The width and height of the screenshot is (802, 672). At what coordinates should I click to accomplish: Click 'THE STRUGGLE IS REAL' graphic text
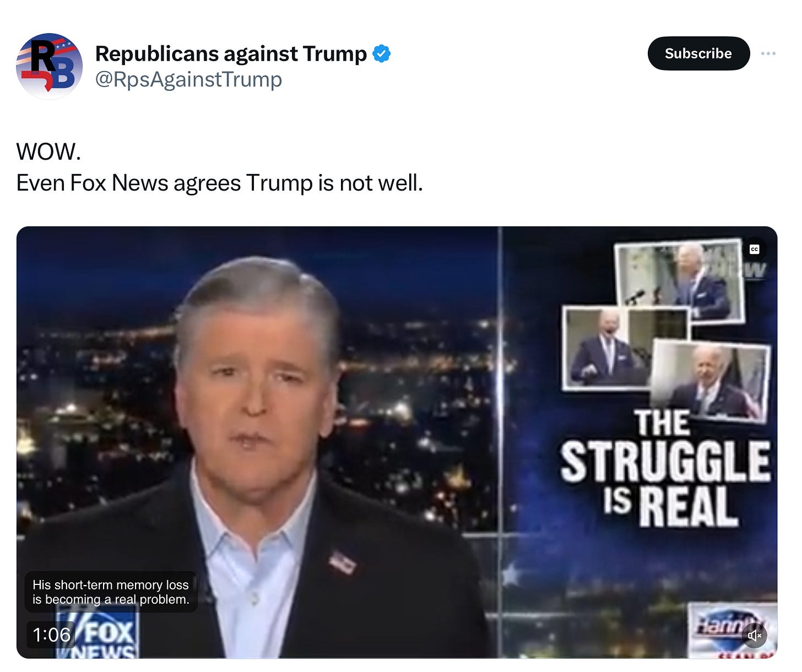[665, 468]
